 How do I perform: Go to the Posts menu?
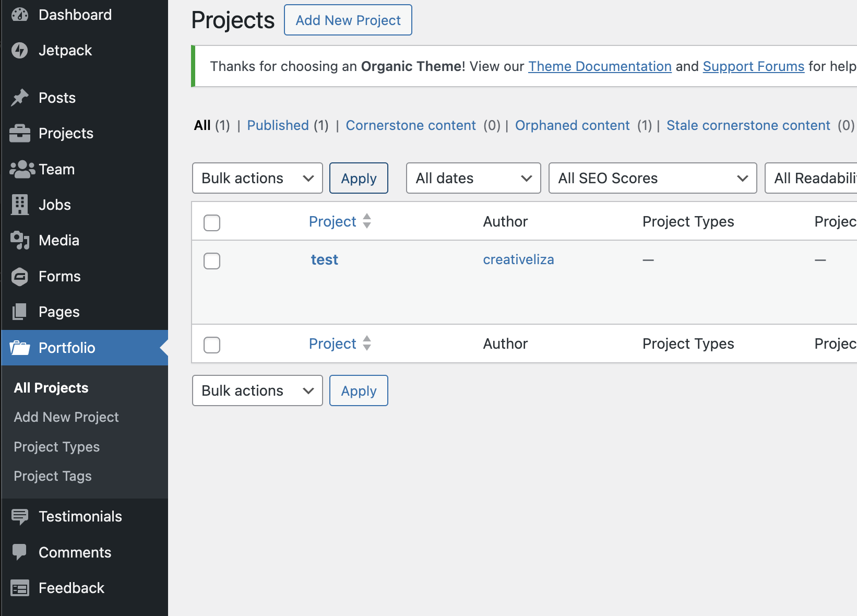(x=57, y=98)
